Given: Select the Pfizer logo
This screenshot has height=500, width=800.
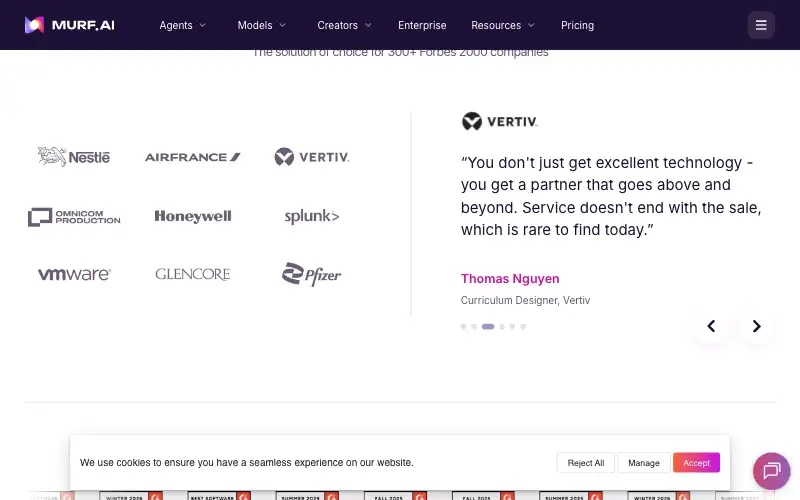Looking at the screenshot, I should [312, 274].
